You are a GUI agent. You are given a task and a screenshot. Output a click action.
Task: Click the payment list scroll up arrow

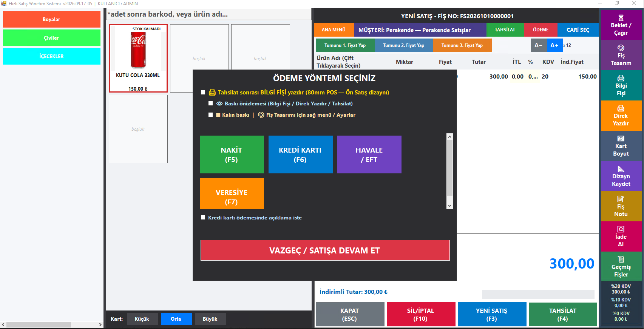tap(449, 137)
